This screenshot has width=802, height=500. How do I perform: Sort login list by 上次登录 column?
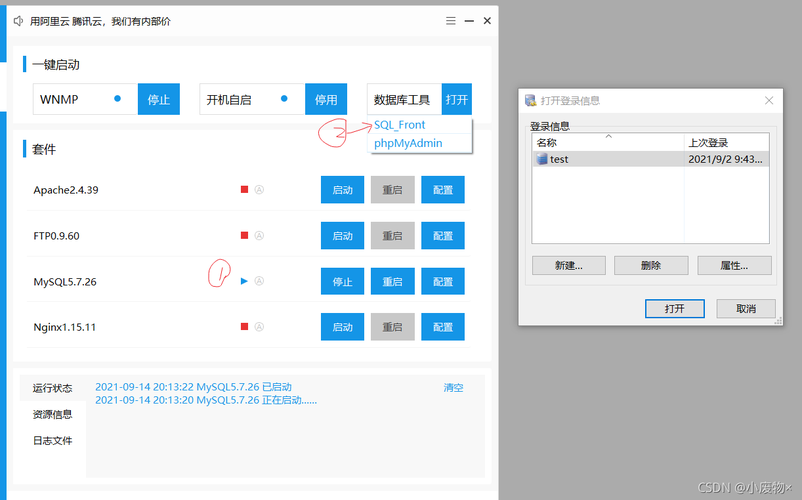click(726, 142)
